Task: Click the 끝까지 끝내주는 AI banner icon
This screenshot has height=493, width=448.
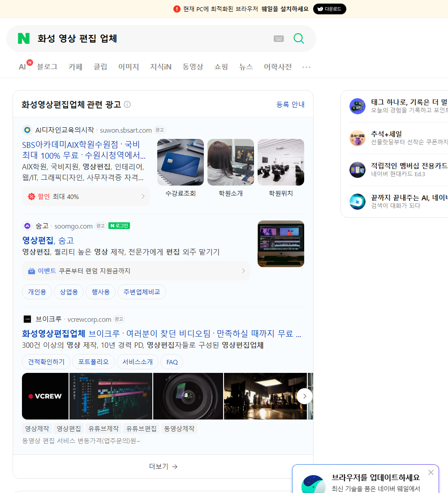Action: 358,202
